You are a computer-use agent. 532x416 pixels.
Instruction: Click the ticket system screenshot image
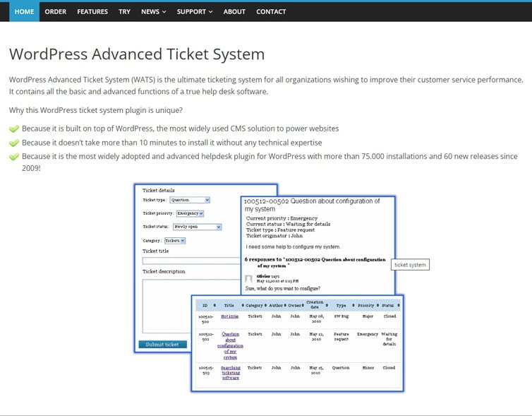click(x=269, y=287)
